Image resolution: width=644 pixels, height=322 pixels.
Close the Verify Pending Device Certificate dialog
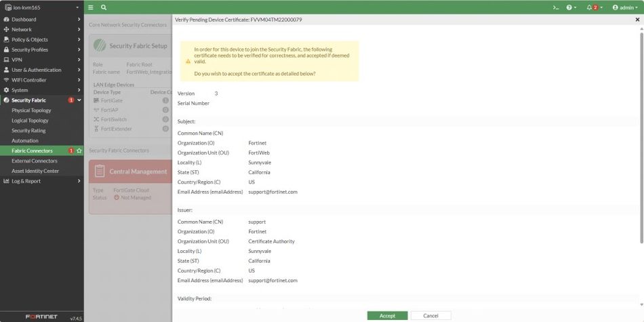click(637, 20)
